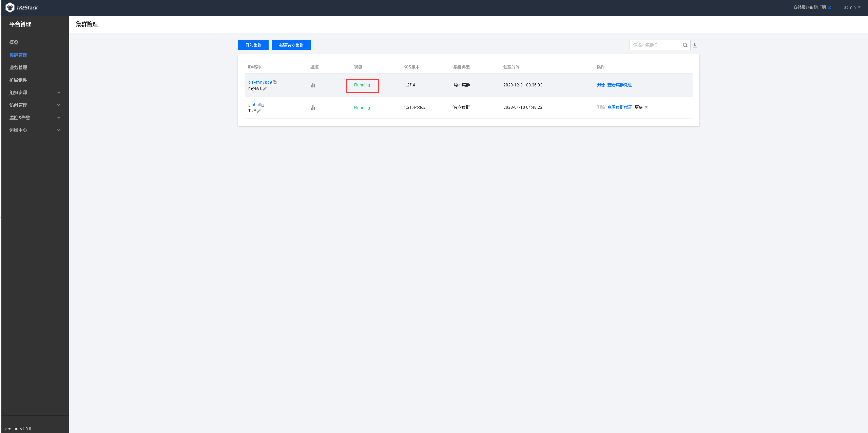The height and width of the screenshot is (433, 868).
Task: Open the external help manual icon
Action: [x=829, y=7]
